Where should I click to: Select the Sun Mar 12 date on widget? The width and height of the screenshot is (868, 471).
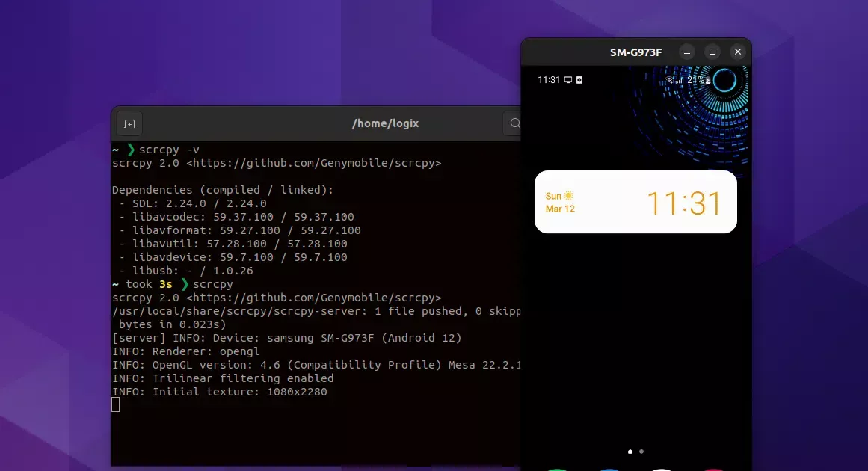tap(559, 202)
